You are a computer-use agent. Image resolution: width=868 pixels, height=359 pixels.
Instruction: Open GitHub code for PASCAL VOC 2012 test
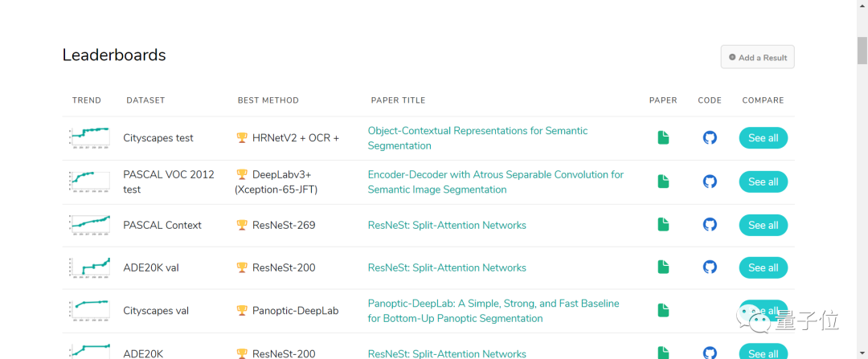pos(710,182)
